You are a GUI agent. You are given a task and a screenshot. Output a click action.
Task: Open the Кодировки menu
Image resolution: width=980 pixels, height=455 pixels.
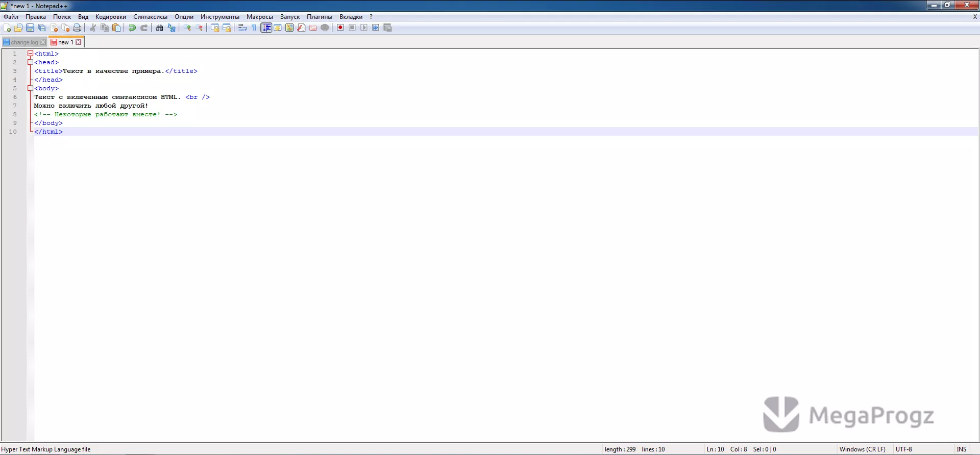111,17
